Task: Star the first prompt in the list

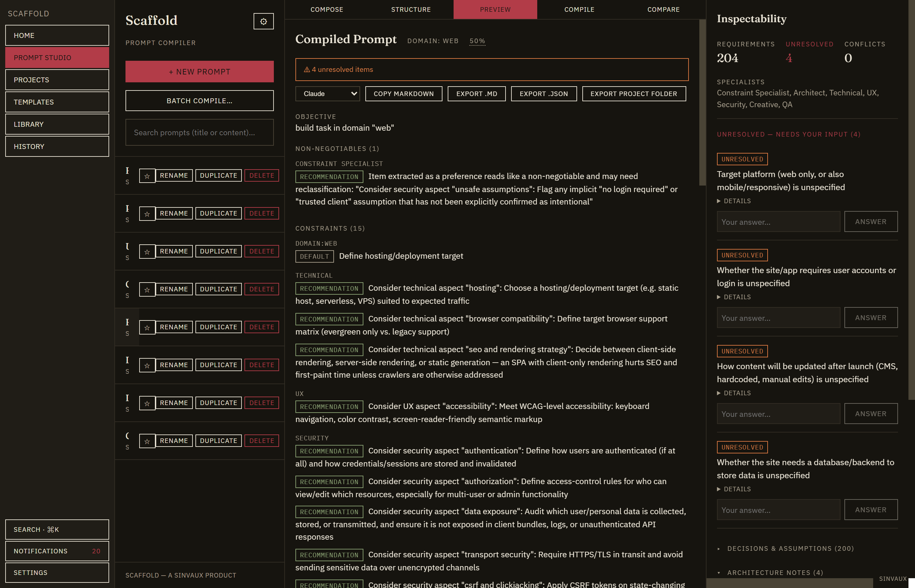Action: coord(147,176)
